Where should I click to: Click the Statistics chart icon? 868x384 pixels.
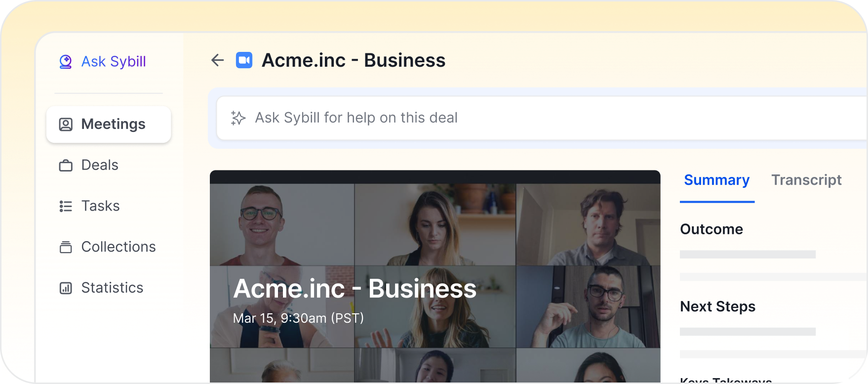pos(66,288)
